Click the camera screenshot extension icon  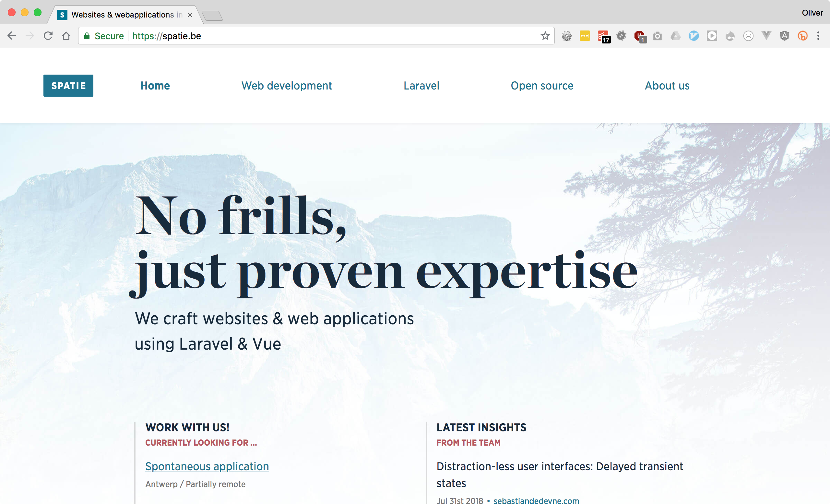click(657, 36)
